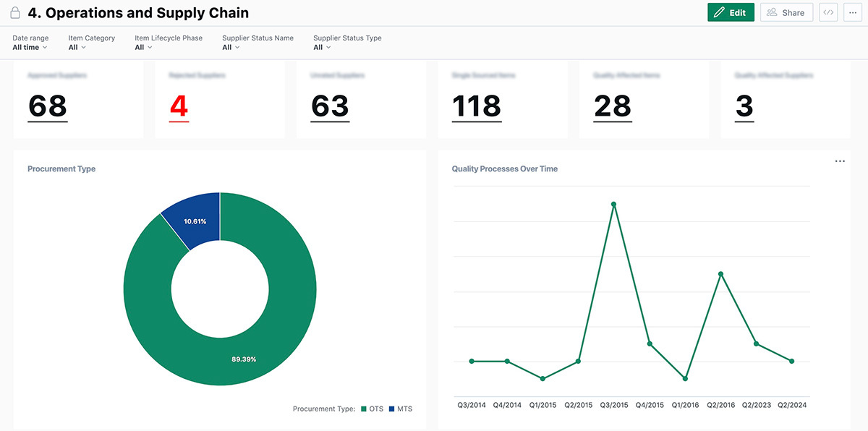Click the Quality Processes Over Time title
The height and width of the screenshot is (431, 868).
click(x=505, y=168)
